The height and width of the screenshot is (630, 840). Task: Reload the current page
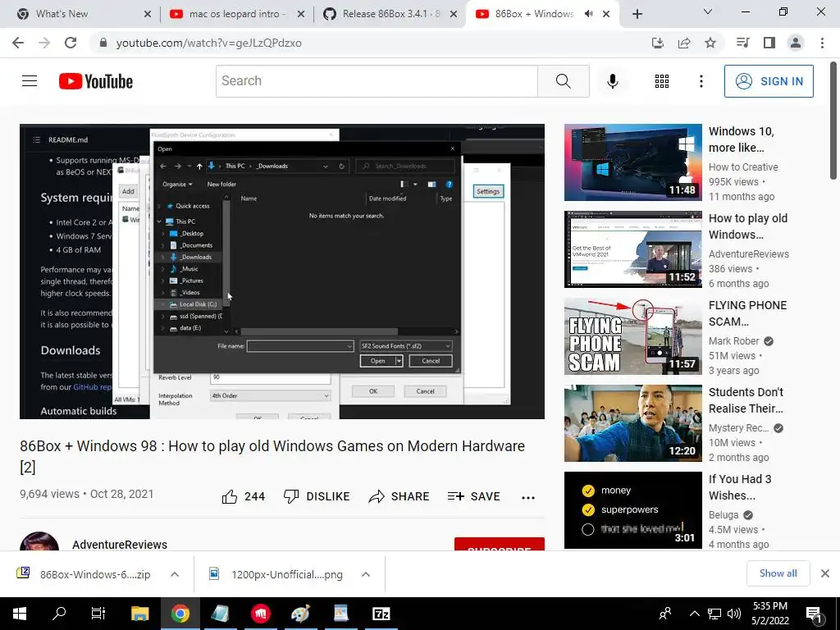[x=71, y=43]
